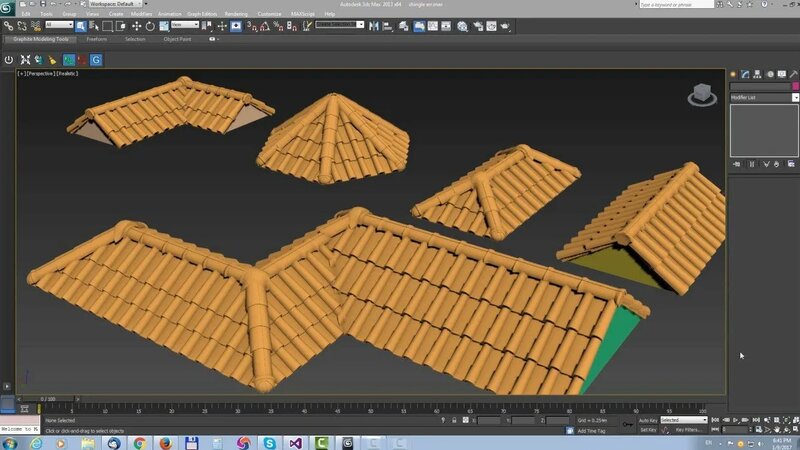This screenshot has height=450, width=800.
Task: Click the ViewCube in viewport
Action: click(x=702, y=94)
